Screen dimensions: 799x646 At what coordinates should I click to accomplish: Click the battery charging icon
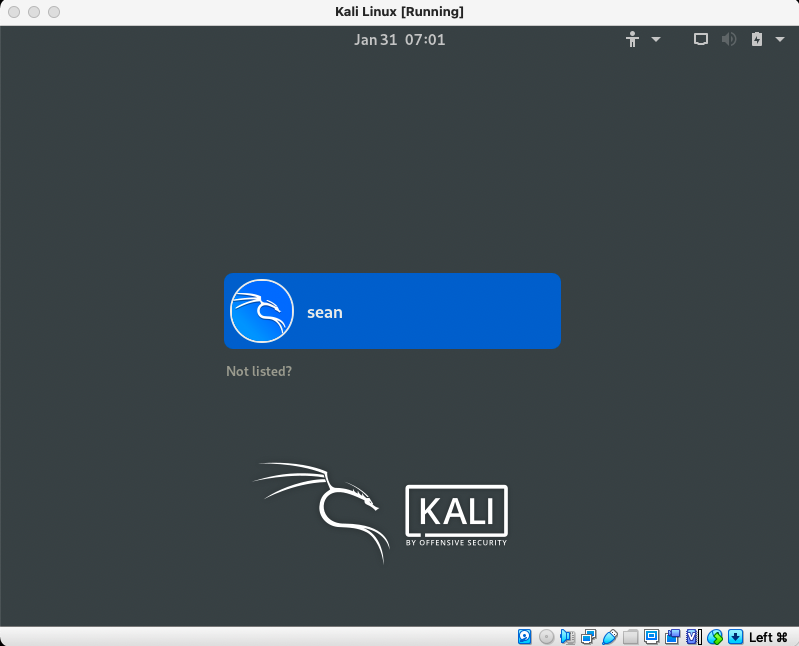(757, 39)
